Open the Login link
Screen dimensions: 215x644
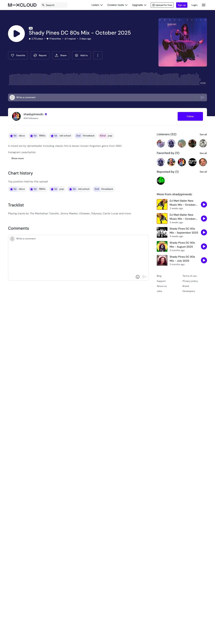pos(194,5)
